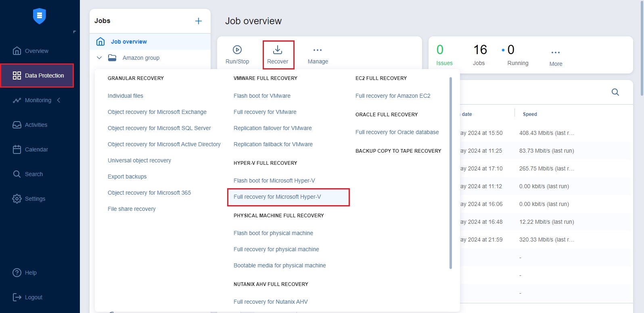Screen dimensions: 644x313
Task: Open the More options in summary panel
Action: tap(556, 53)
